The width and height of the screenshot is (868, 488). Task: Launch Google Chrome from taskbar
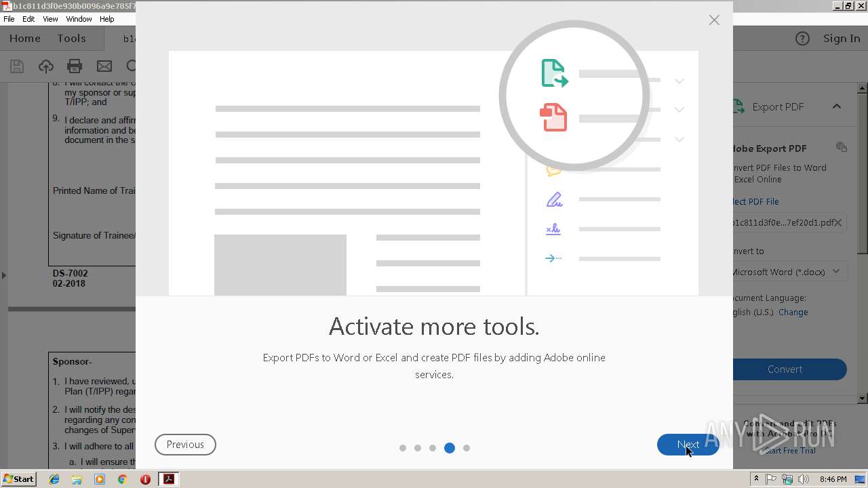(x=122, y=479)
